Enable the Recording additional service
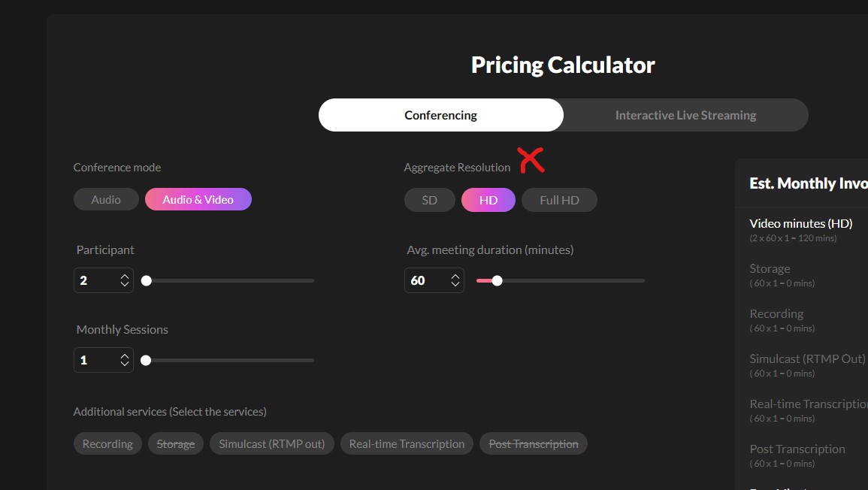Screen dimensions: 868x490 click(x=107, y=443)
